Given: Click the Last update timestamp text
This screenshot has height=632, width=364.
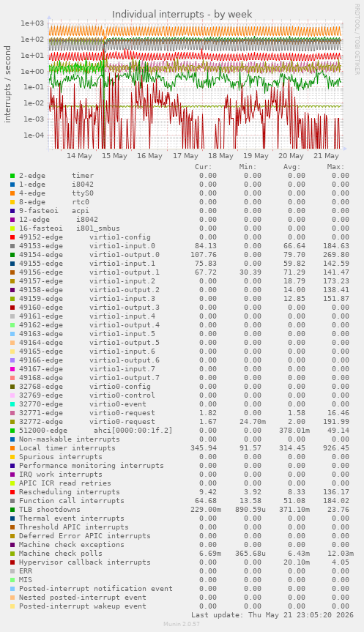Looking at the screenshot, I should coord(272,615).
